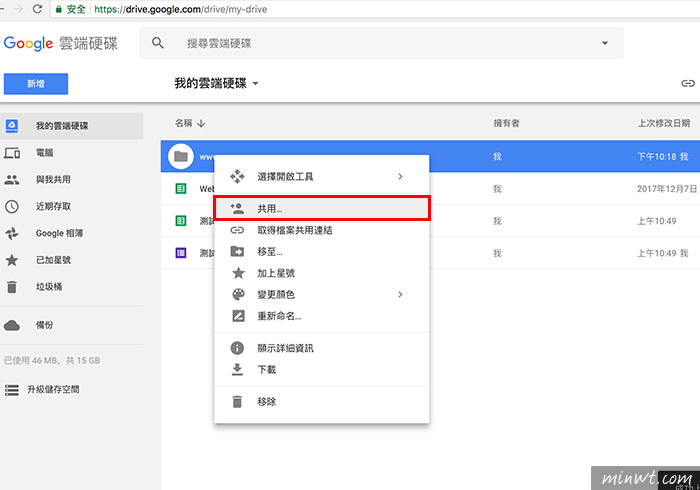The height and width of the screenshot is (490, 700).
Task: Click the 下午10:18 我 modified time
Action: click(x=662, y=157)
